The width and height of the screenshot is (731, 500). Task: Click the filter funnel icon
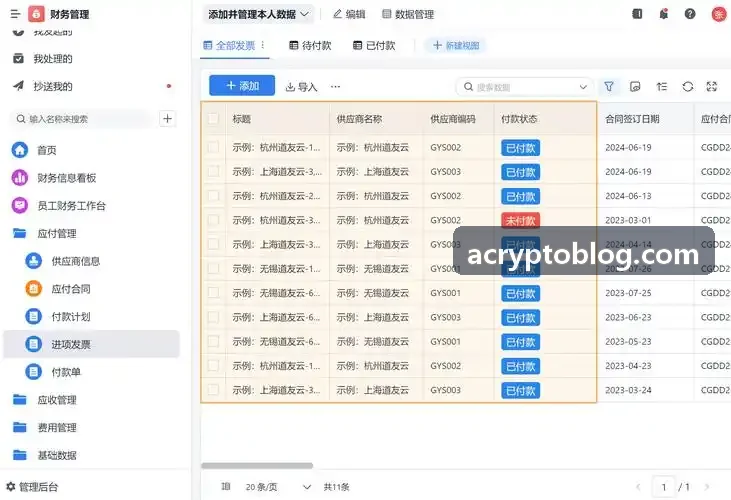pyautogui.click(x=609, y=87)
